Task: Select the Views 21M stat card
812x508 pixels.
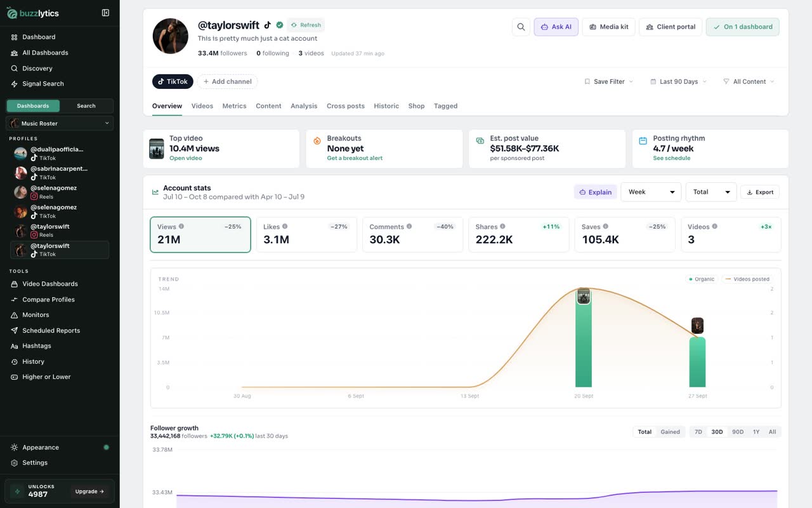Action: coord(200,235)
